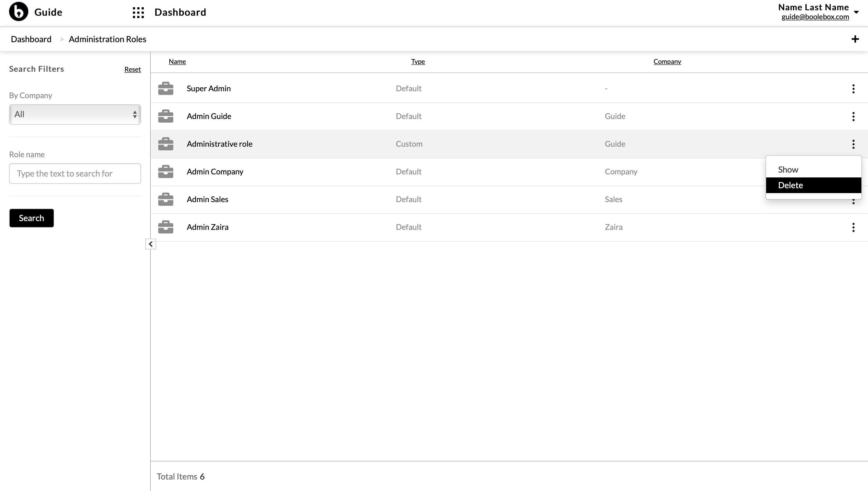Click the Custom type cell
868x491 pixels.
coord(409,144)
